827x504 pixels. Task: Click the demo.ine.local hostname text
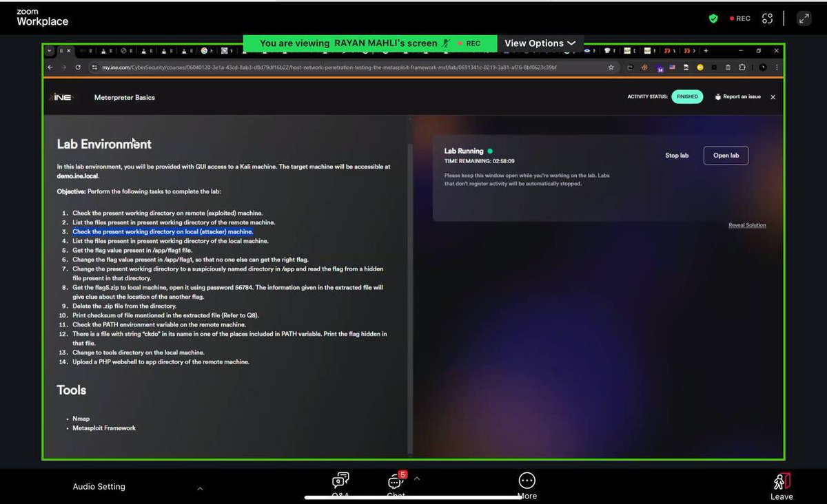pyautogui.click(x=78, y=176)
